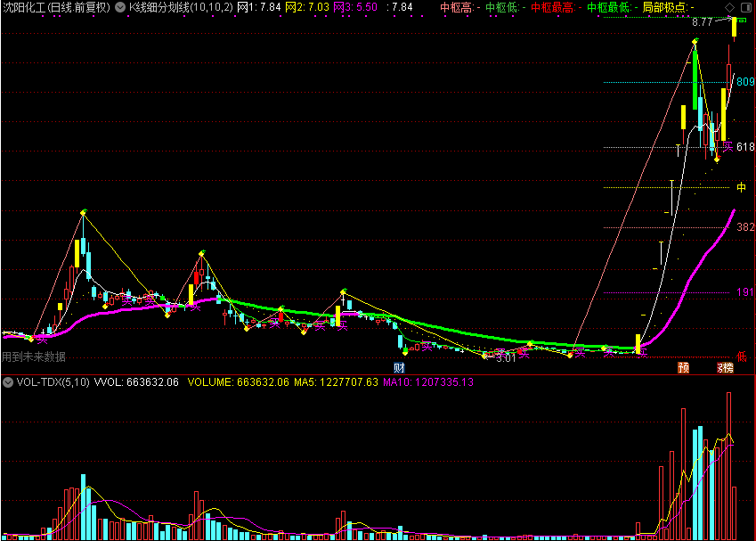This screenshot has height=541, width=756.
Task: Click the 买 signal beside the 618 level
Action: coord(728,147)
